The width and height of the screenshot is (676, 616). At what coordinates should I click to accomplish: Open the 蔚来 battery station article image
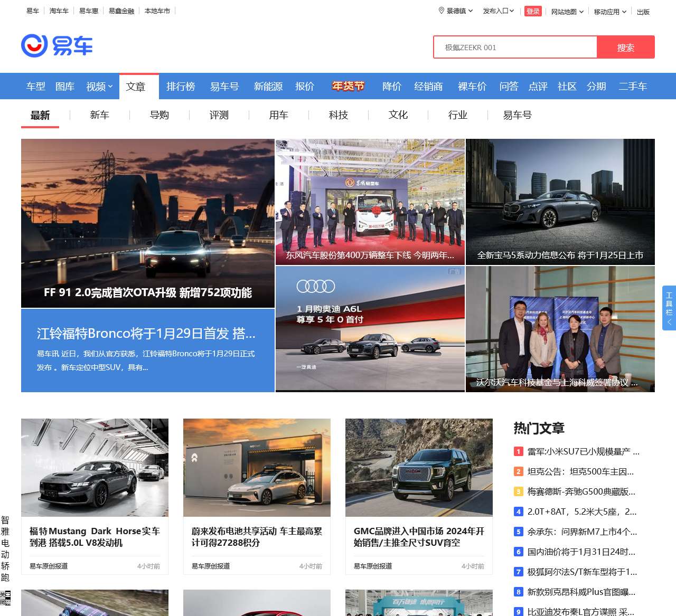(257, 468)
